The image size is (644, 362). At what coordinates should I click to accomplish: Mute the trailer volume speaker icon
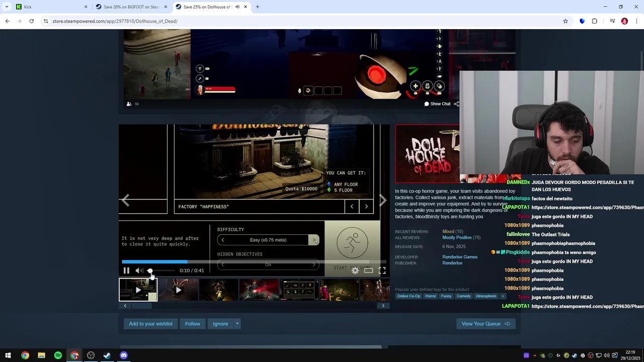[x=139, y=270]
